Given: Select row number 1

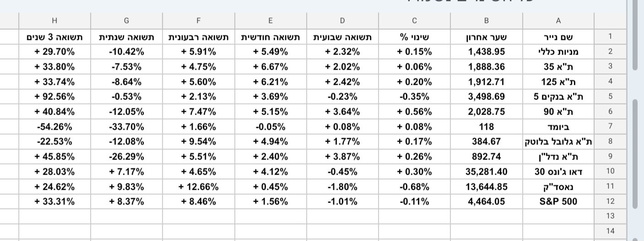Looking at the screenshot, I should coord(610,37).
